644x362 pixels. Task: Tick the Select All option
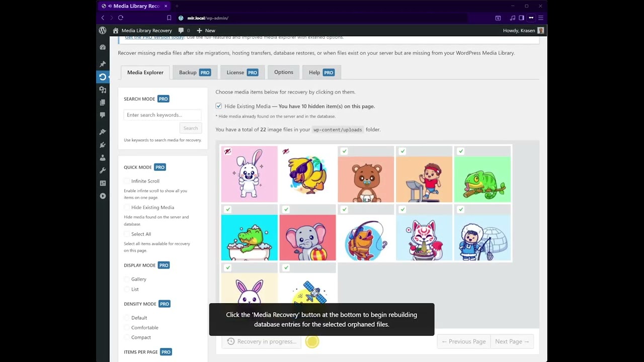[x=127, y=234]
